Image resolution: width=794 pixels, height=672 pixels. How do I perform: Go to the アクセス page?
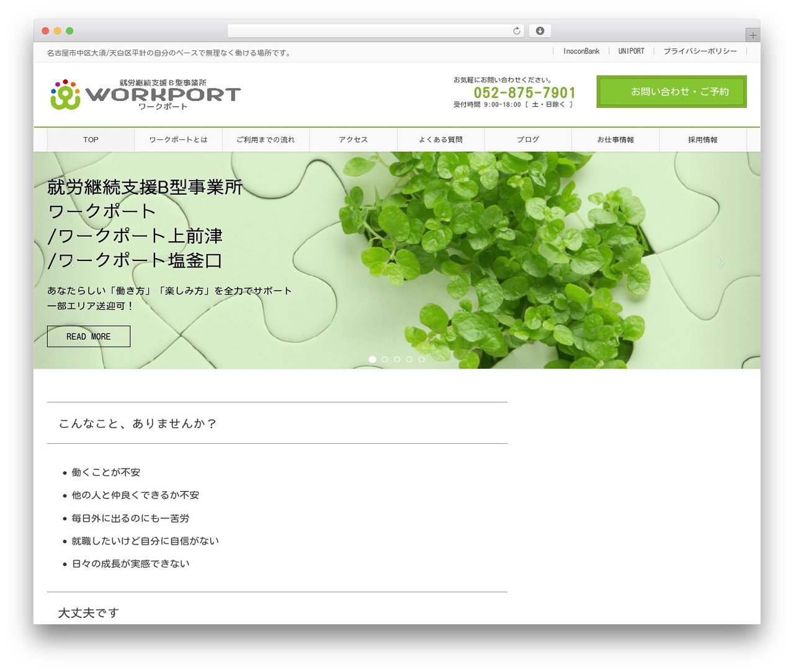coord(353,140)
